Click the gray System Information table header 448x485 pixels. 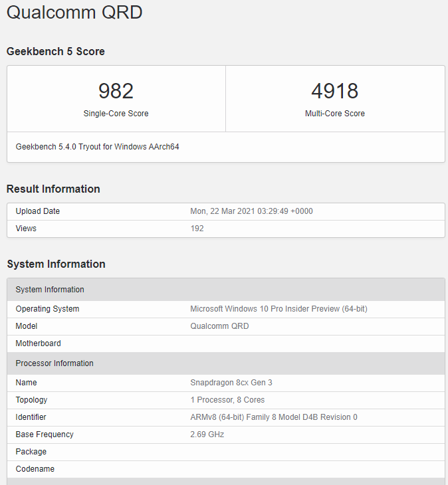[226, 290]
